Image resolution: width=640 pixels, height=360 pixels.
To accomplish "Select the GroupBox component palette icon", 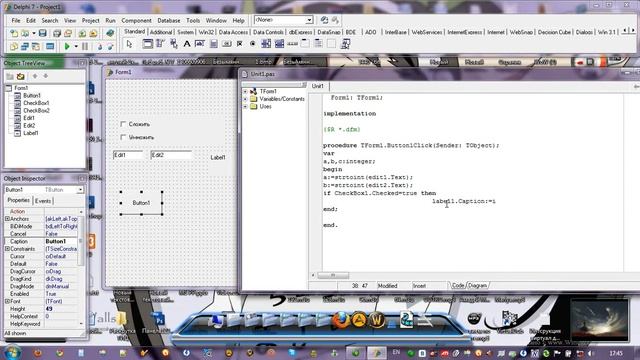I will [x=305, y=44].
